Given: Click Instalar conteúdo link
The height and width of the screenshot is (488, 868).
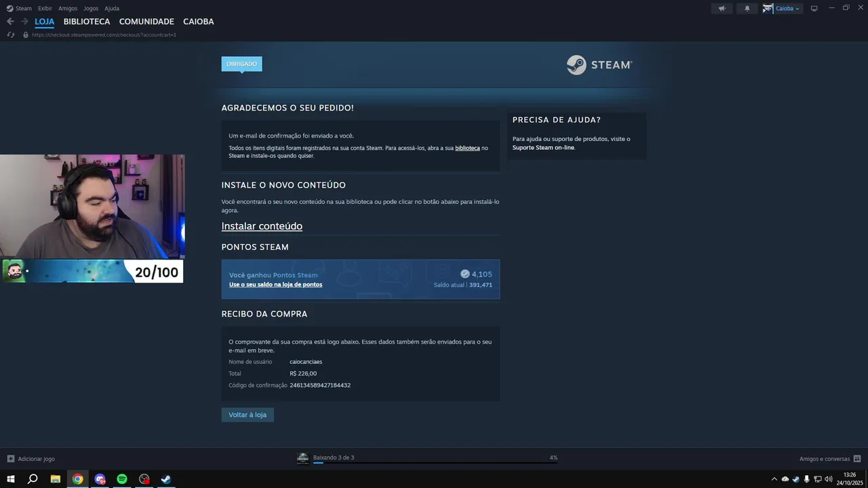Looking at the screenshot, I should [x=262, y=226].
